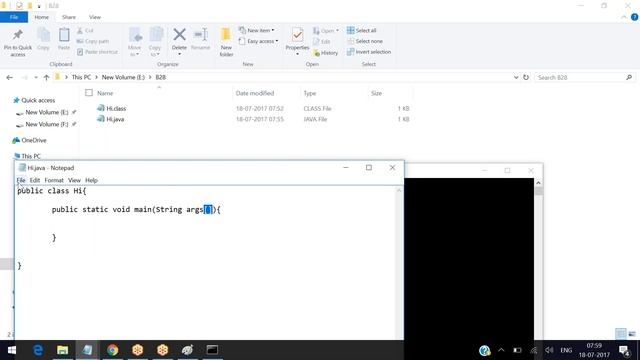640x360 pixels.
Task: Click Edit in the Open group
Action: pos(322,42)
